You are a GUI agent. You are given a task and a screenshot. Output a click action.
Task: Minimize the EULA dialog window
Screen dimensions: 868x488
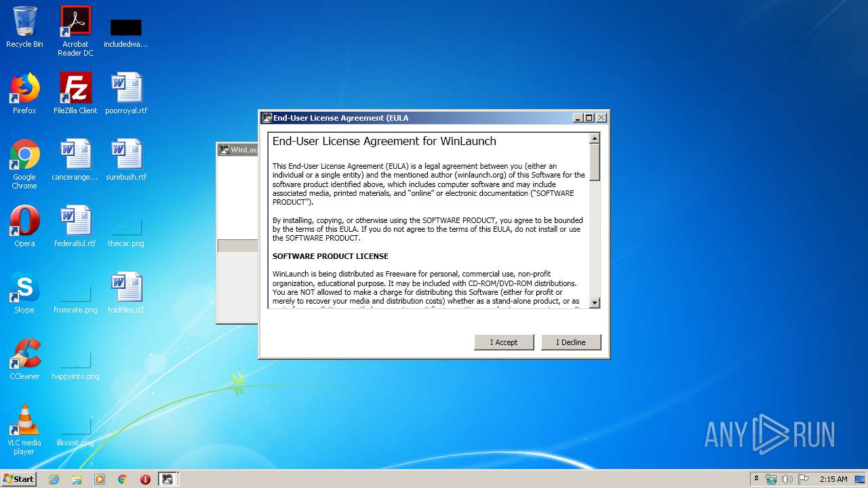click(578, 118)
